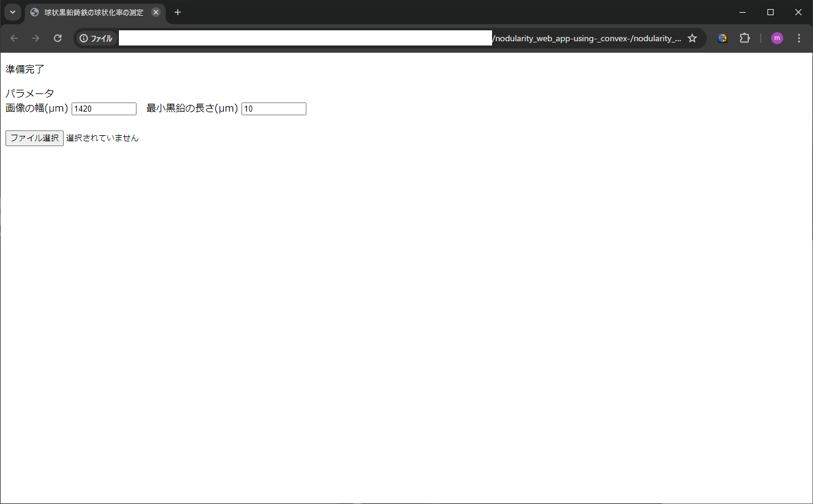Close the 球状黒鉛鋳鉄の球状化率の測定 tab
Screen dimensions: 813x504
point(156,12)
